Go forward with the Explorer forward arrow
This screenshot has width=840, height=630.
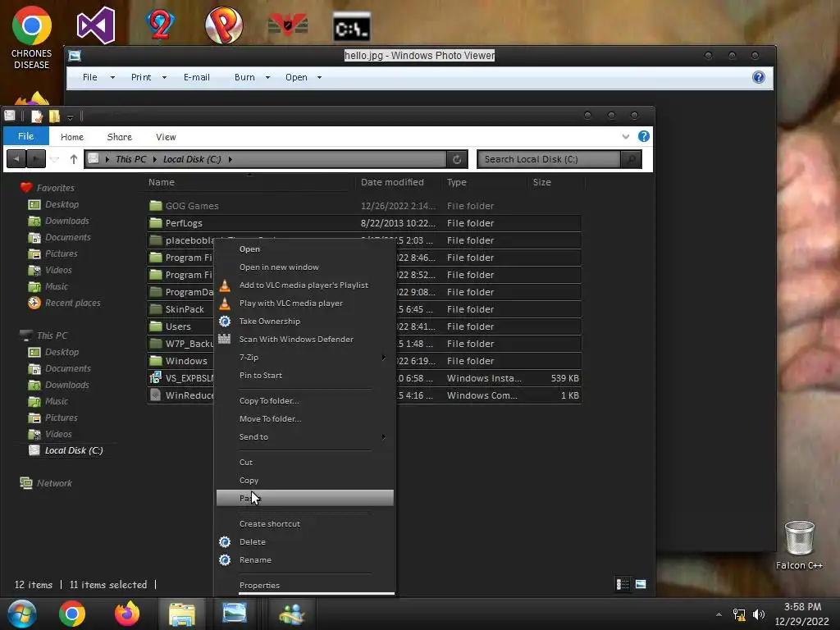[x=36, y=158]
